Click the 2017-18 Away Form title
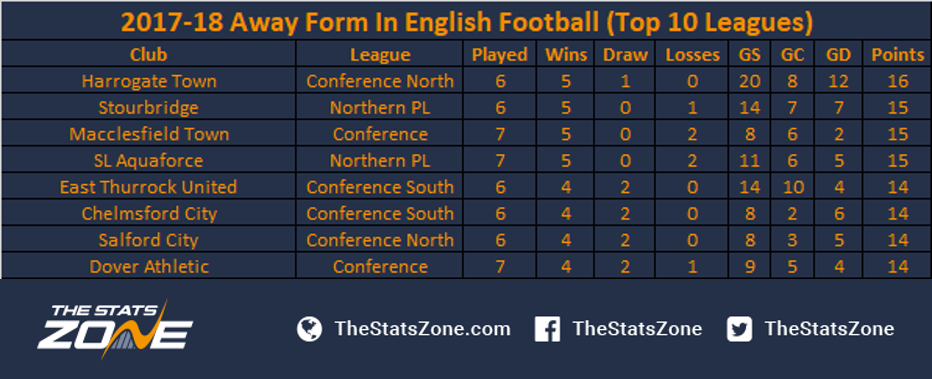Screen dimensions: 932x379 (x=467, y=21)
